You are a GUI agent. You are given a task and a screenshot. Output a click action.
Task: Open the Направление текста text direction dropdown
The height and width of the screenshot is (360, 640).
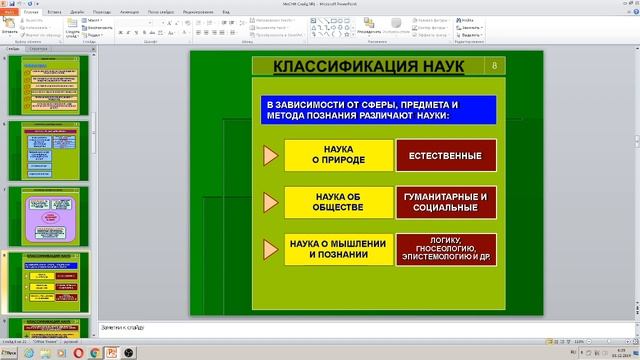(272, 20)
